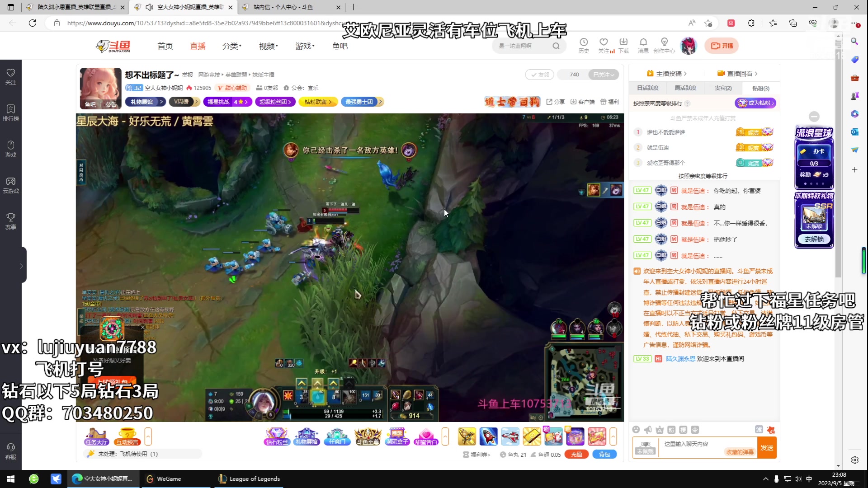The image size is (868, 488).
Task: Switch to the 日活跃度 tab
Action: pyautogui.click(x=648, y=88)
